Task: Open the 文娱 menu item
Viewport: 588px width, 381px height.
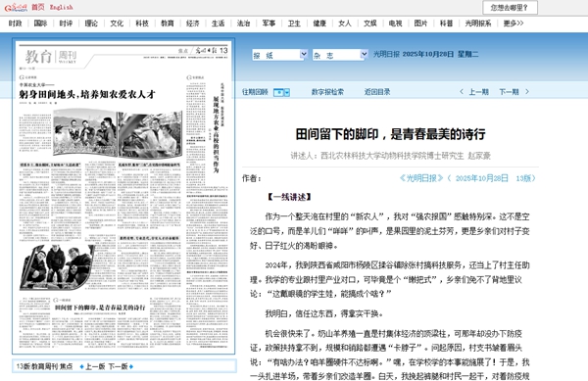Action: pyautogui.click(x=370, y=24)
